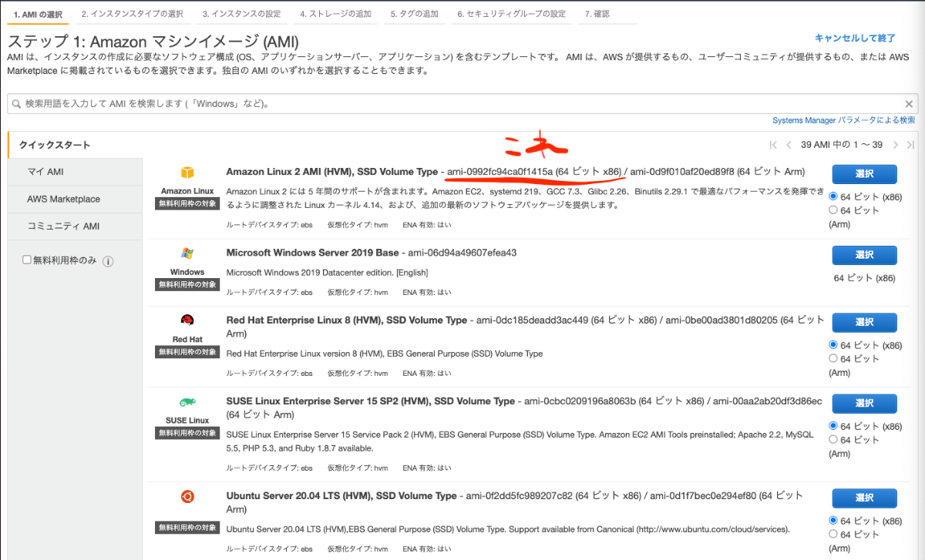Go to first page of AMI list
Screen dimensions: 925x560
pos(773,145)
